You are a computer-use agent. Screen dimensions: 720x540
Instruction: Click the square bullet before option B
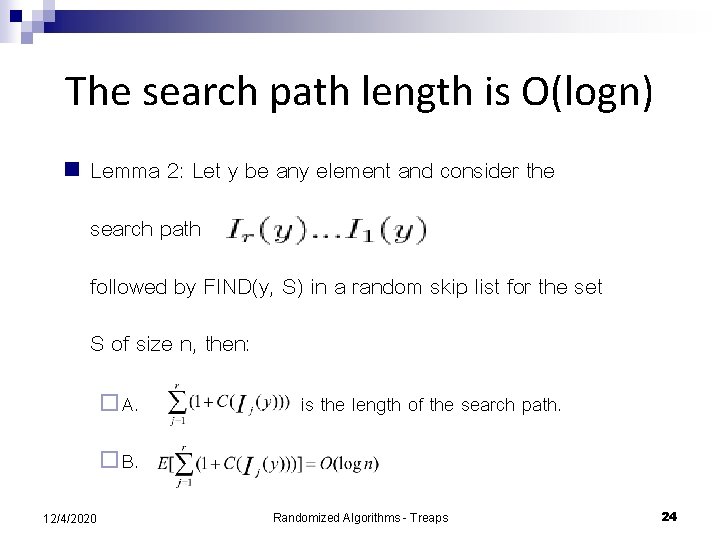coord(109,460)
